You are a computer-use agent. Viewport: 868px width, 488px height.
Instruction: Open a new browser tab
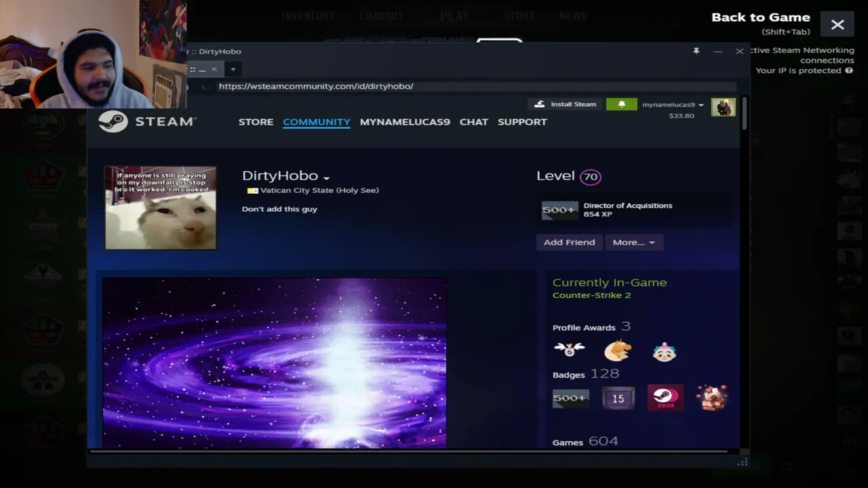(x=233, y=68)
